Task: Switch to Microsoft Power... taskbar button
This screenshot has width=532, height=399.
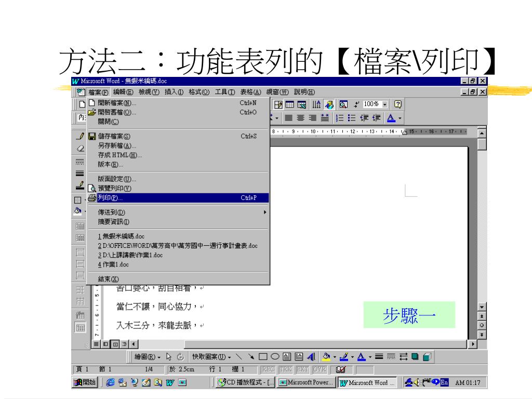Action: [306, 383]
